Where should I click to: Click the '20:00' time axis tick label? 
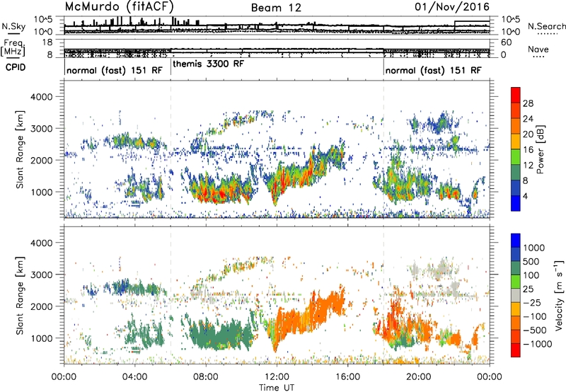(x=419, y=377)
